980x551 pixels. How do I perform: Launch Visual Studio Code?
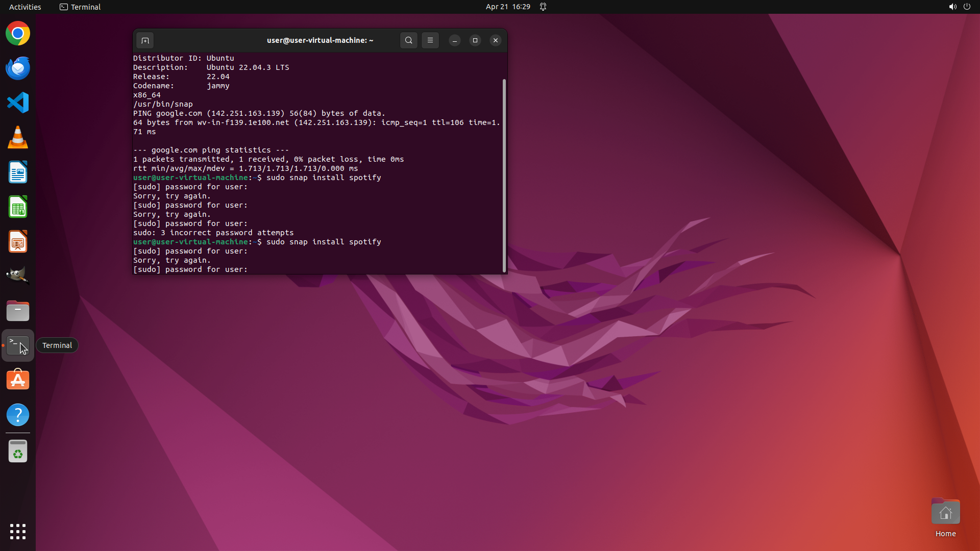pos(18,103)
